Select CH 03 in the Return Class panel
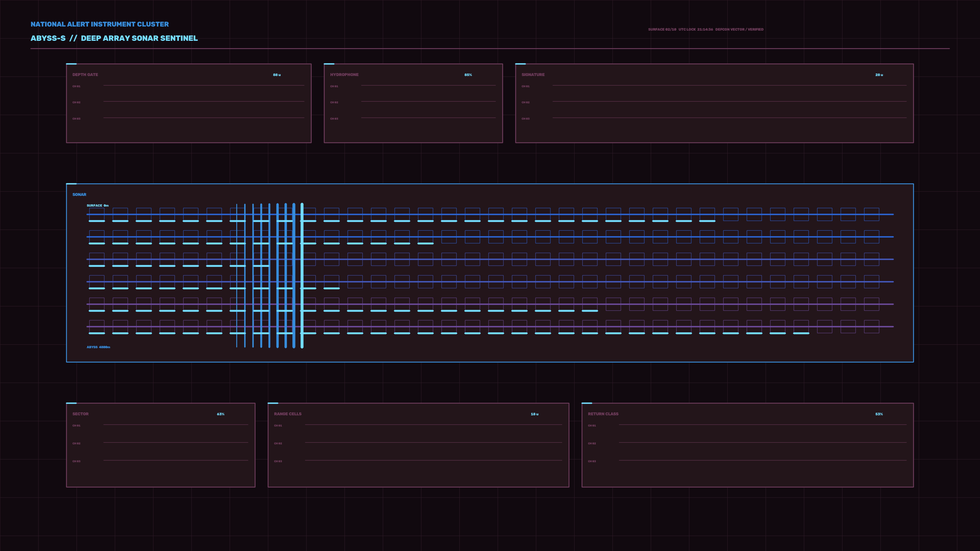 click(x=592, y=461)
